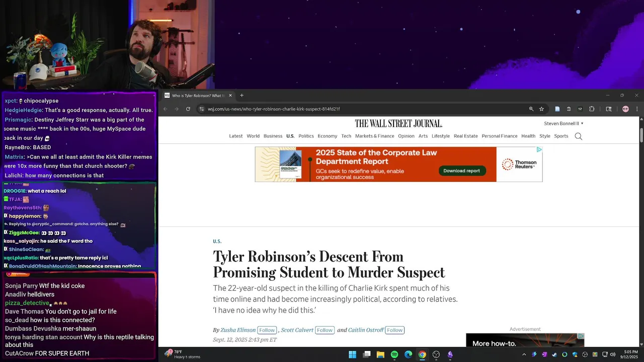Open the Tech section

(x=346, y=136)
